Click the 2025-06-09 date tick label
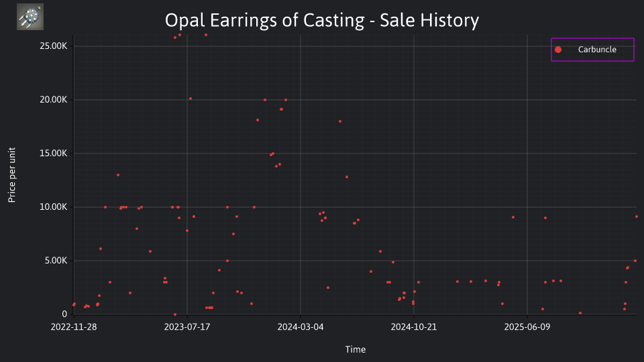The width and height of the screenshot is (644, 362). click(527, 327)
